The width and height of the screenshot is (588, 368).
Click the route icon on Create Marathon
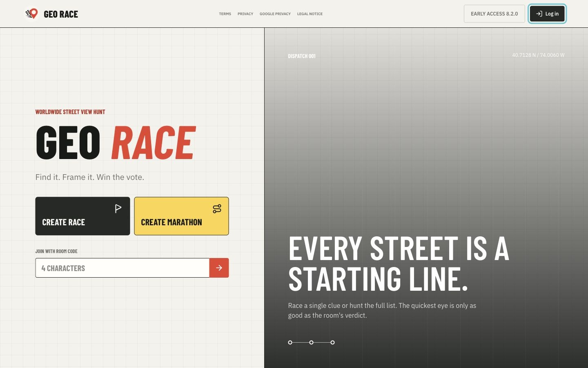click(x=217, y=209)
